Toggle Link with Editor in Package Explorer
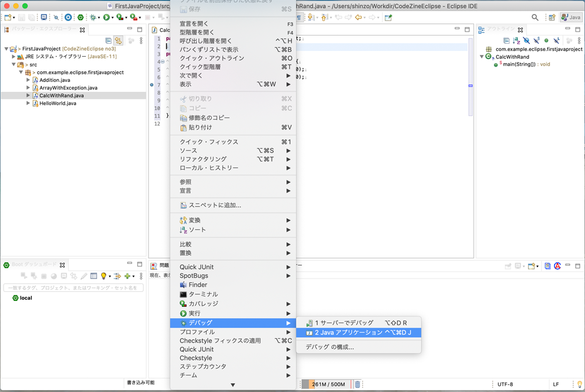 (118, 40)
